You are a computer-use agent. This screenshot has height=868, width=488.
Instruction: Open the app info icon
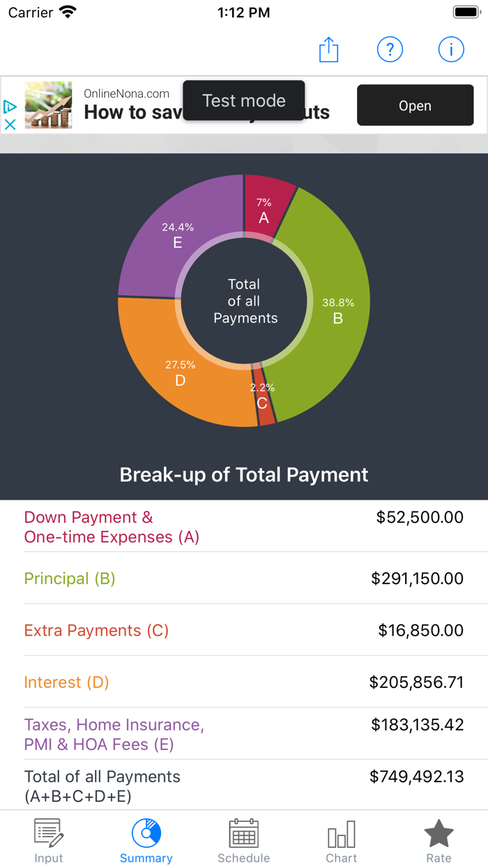coord(451,49)
